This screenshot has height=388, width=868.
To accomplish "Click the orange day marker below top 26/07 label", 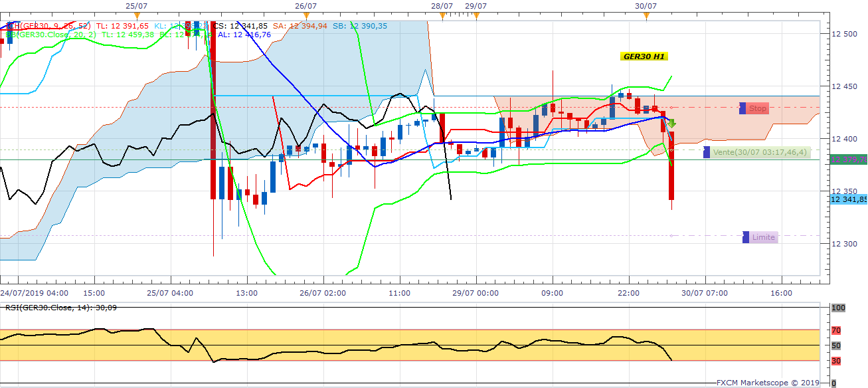I will click(x=305, y=15).
